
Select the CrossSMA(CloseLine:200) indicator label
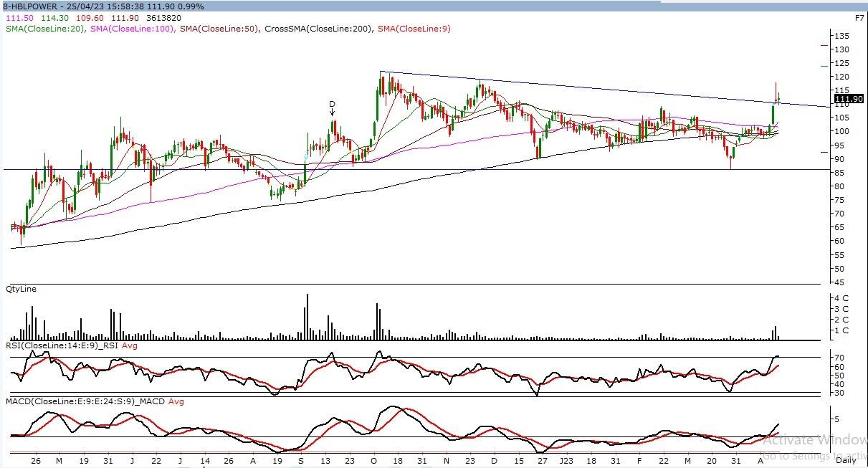(x=319, y=29)
